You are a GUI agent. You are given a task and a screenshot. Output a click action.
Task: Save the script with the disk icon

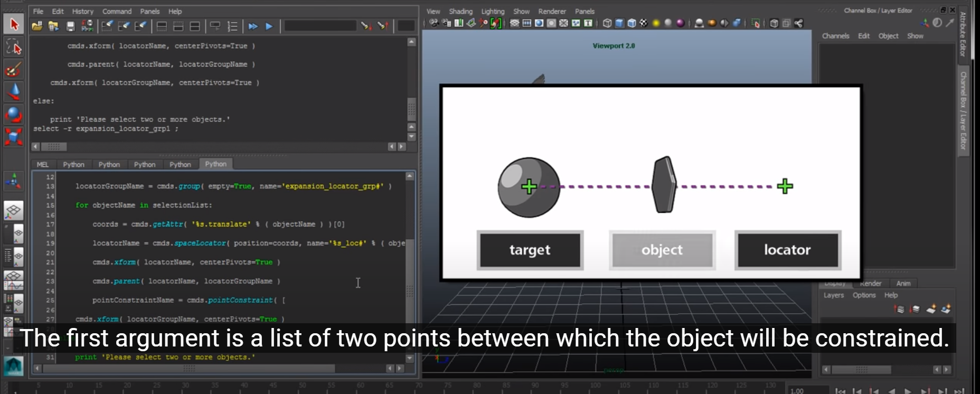71,26
